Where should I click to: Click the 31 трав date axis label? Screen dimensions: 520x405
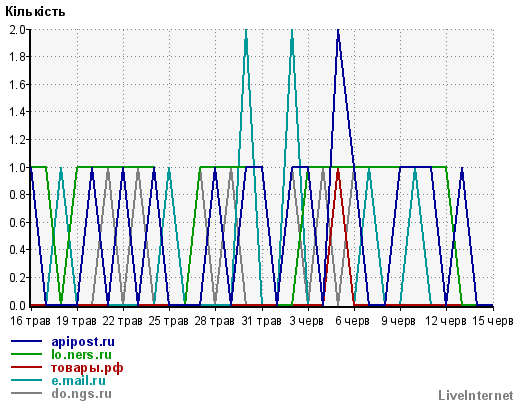coord(261,321)
